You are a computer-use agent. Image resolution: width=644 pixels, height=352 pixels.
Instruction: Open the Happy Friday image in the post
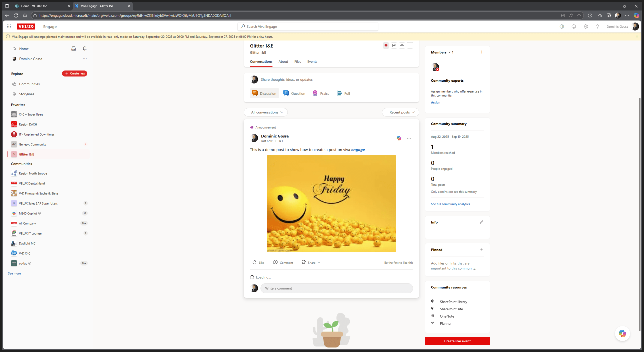(x=331, y=204)
